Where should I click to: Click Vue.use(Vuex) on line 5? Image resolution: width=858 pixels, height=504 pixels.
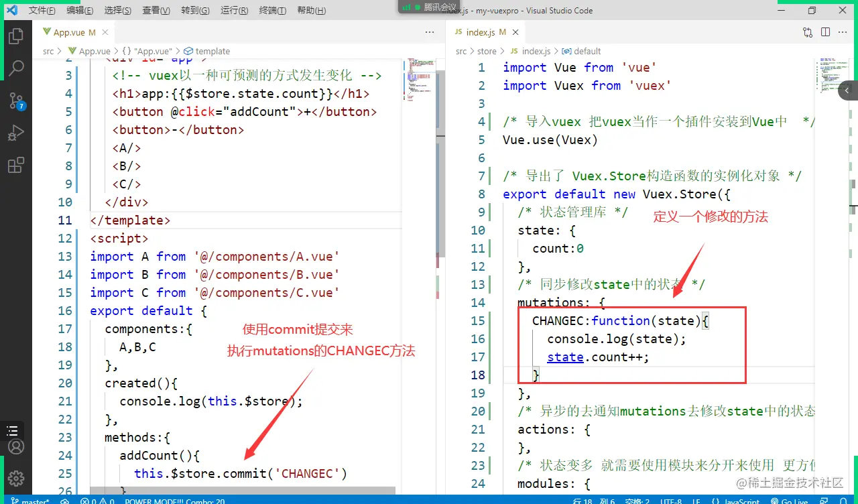(x=550, y=140)
